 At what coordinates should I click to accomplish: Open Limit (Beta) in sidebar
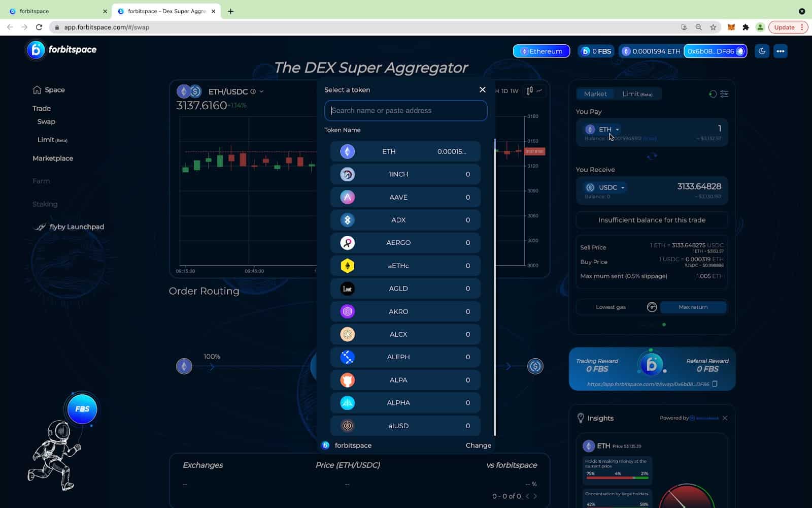52,140
